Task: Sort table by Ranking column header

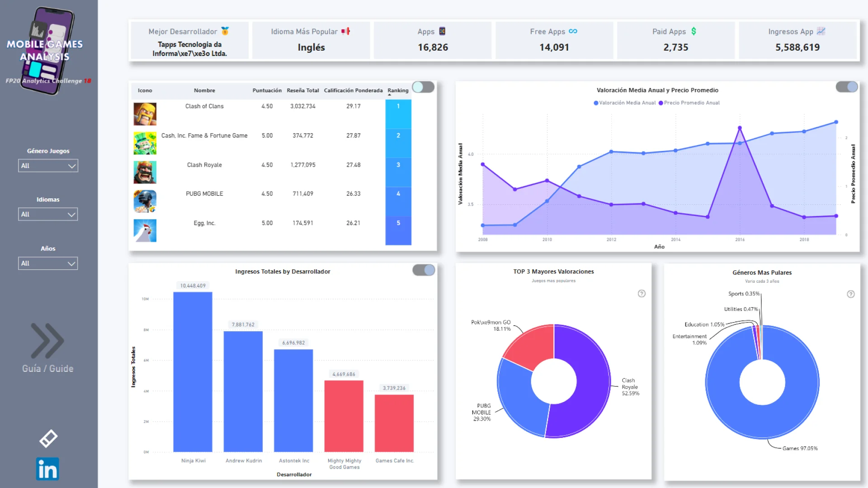Action: pos(398,90)
